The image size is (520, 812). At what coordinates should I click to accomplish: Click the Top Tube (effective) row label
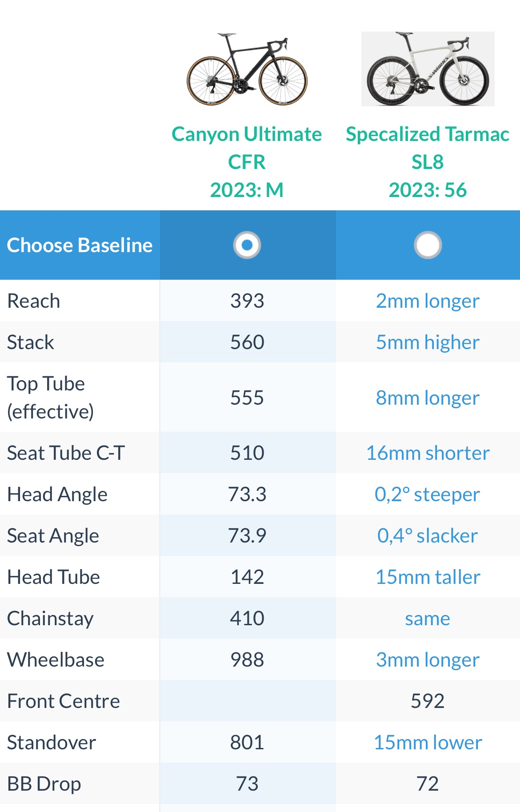pyautogui.click(x=50, y=398)
